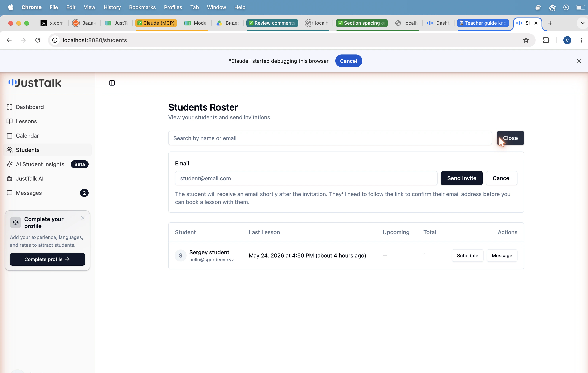Screen dimensions: 588x373
Task: Open the Profiles menu
Action: (x=173, y=7)
